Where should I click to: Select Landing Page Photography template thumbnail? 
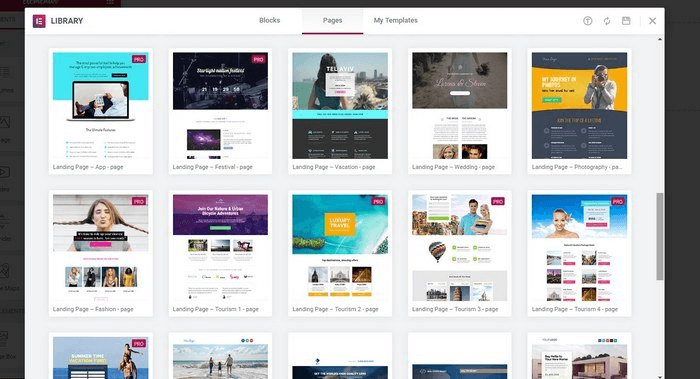tap(579, 105)
